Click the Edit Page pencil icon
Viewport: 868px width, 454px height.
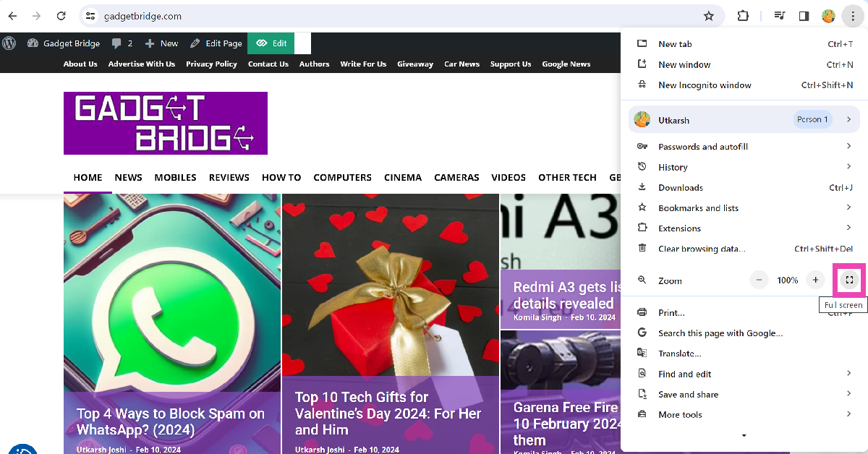click(195, 43)
